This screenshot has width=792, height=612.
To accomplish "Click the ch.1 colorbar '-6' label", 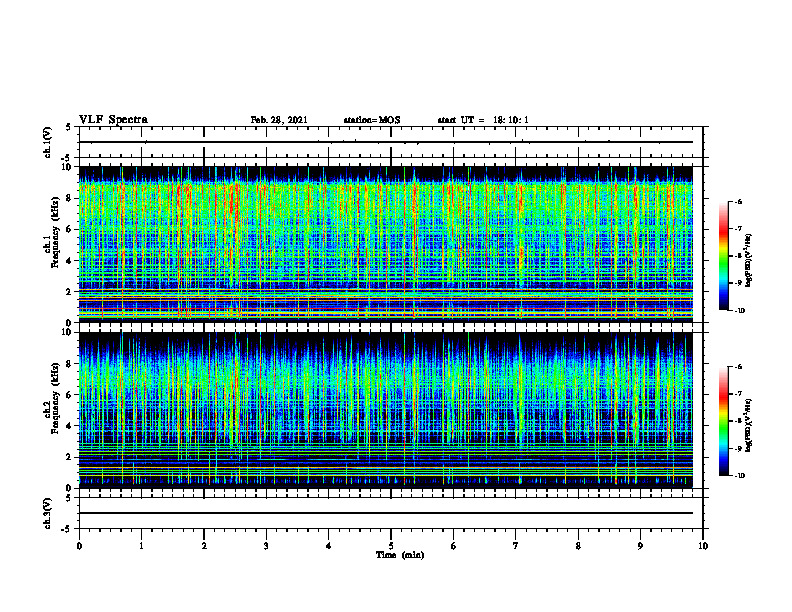I will click(x=738, y=202).
